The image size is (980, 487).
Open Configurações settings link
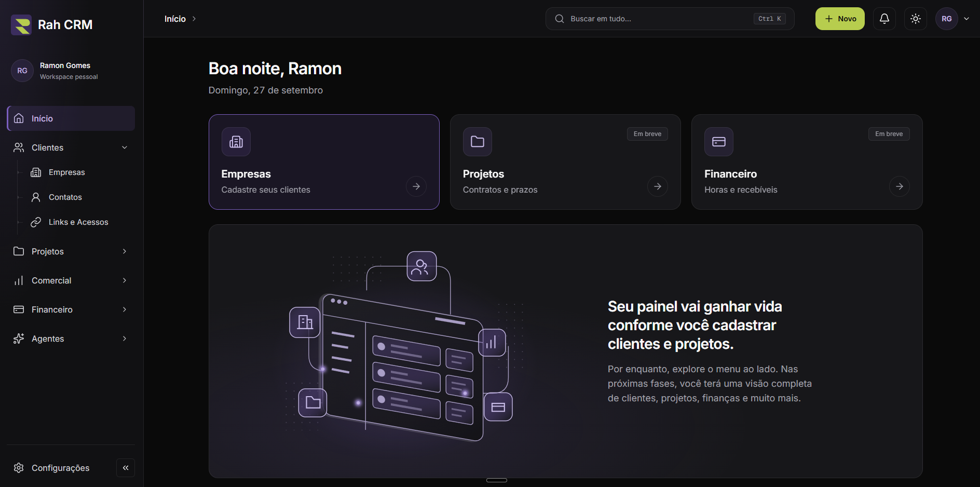pos(60,468)
